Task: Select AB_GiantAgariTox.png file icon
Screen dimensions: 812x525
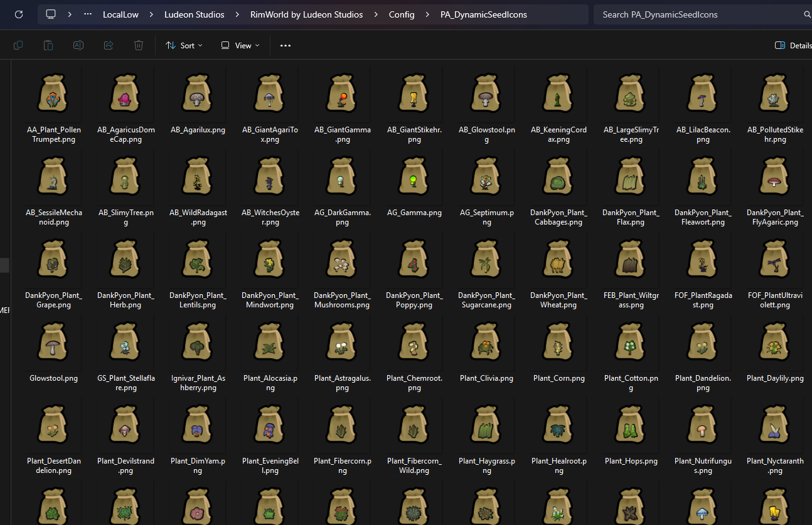Action: click(x=270, y=93)
